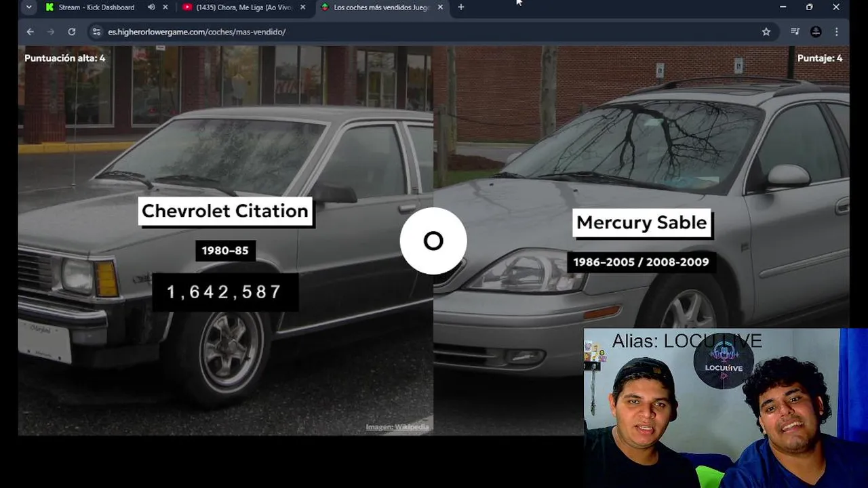Choose the Mercury Sable car name
This screenshot has height=488, width=868.
pos(642,222)
